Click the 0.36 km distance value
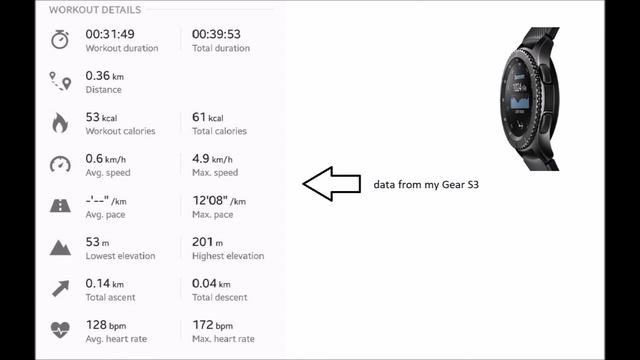Image resolution: width=640 pixels, height=360 pixels. [x=104, y=76]
